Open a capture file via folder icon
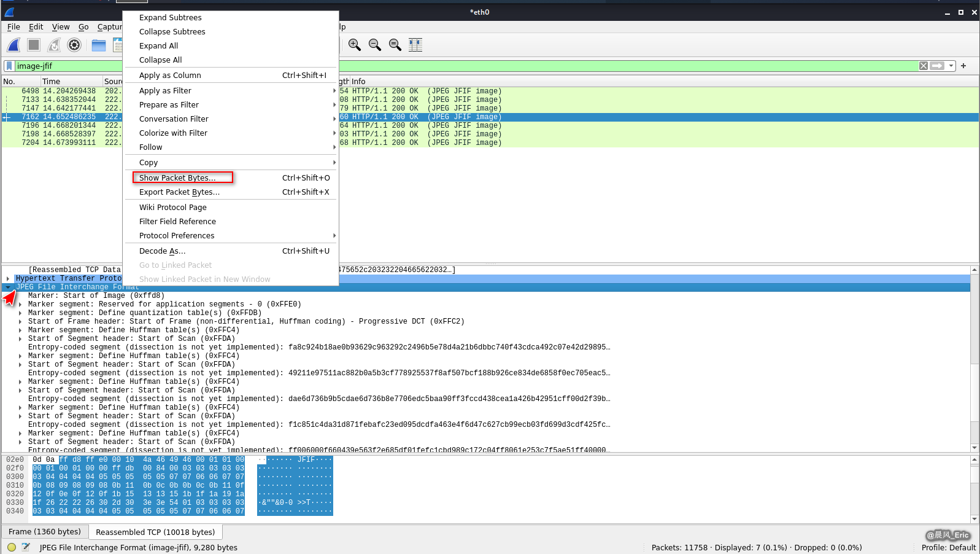This screenshot has width=980, height=554. click(x=99, y=45)
